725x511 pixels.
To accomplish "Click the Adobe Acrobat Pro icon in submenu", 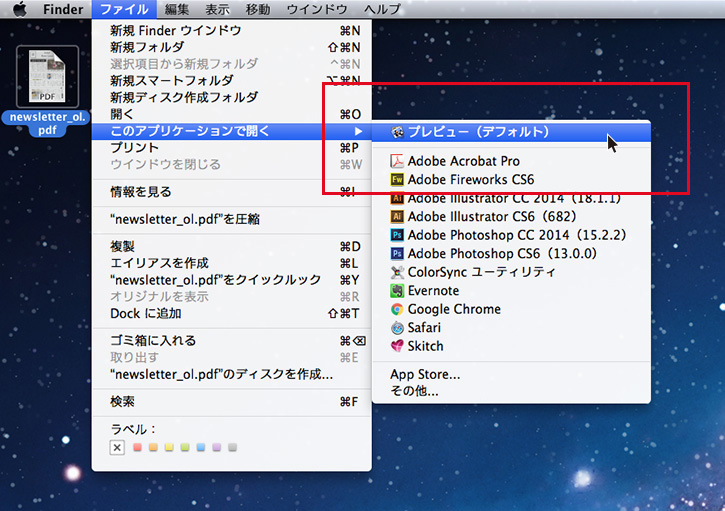I will (397, 162).
